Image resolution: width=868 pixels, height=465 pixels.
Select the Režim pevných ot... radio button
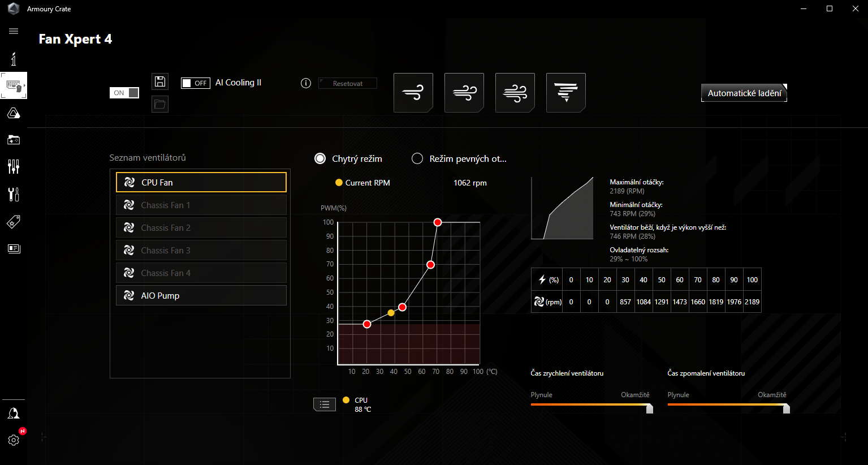[x=417, y=158]
